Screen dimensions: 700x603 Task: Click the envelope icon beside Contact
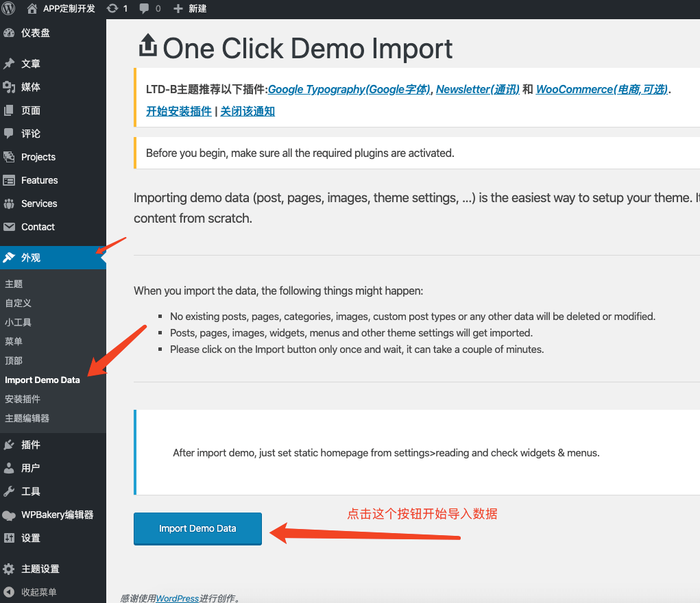pyautogui.click(x=9, y=227)
